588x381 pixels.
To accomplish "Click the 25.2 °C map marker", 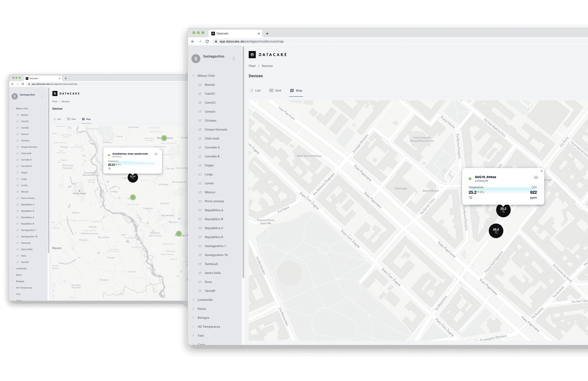I will (503, 210).
